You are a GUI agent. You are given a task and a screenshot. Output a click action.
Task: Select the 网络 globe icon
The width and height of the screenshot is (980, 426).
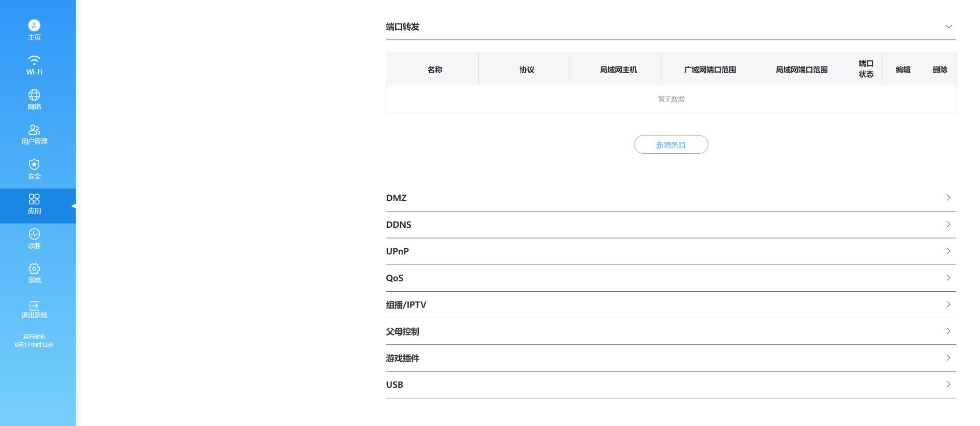[34, 95]
